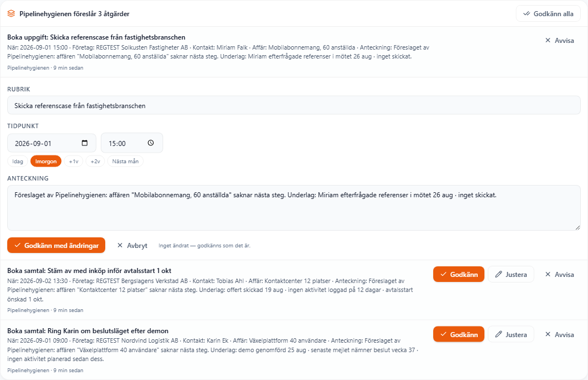This screenshot has height=380, width=588.
Task: Approve the Bergslagens Verkstad call with Godkänn
Action: point(459,275)
